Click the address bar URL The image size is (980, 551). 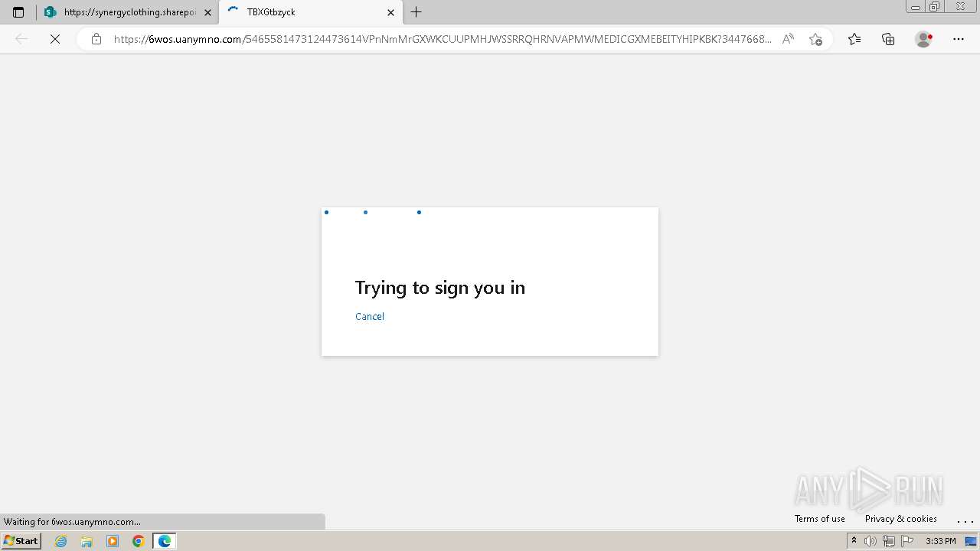pos(443,39)
